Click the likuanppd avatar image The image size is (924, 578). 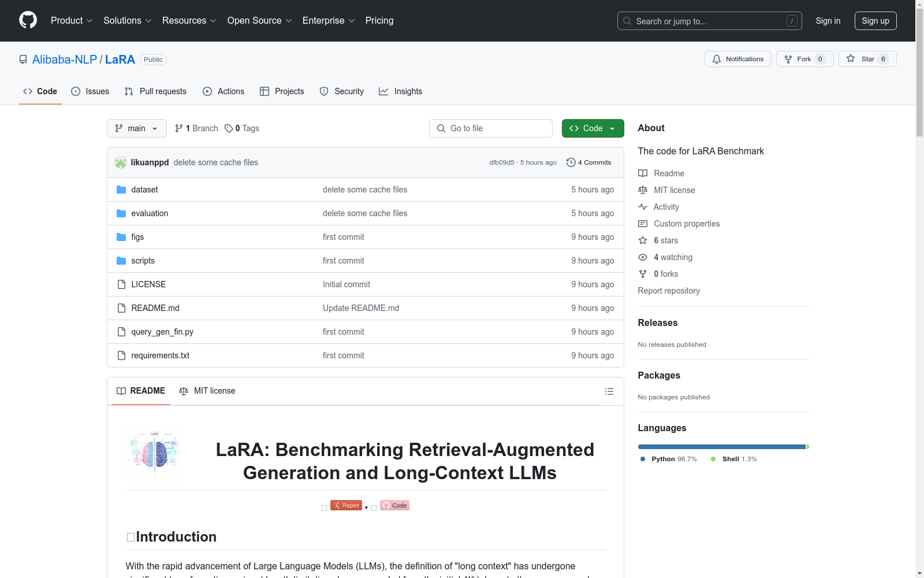[121, 162]
